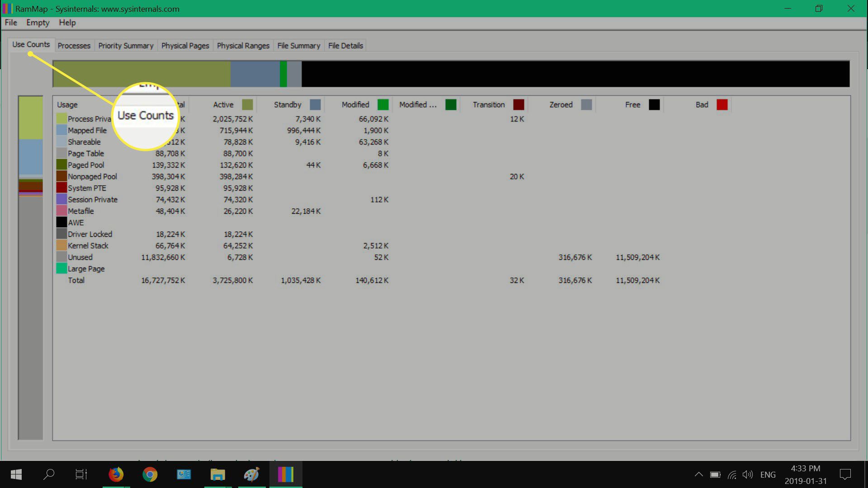
Task: Switch to the Processes tab
Action: click(74, 45)
